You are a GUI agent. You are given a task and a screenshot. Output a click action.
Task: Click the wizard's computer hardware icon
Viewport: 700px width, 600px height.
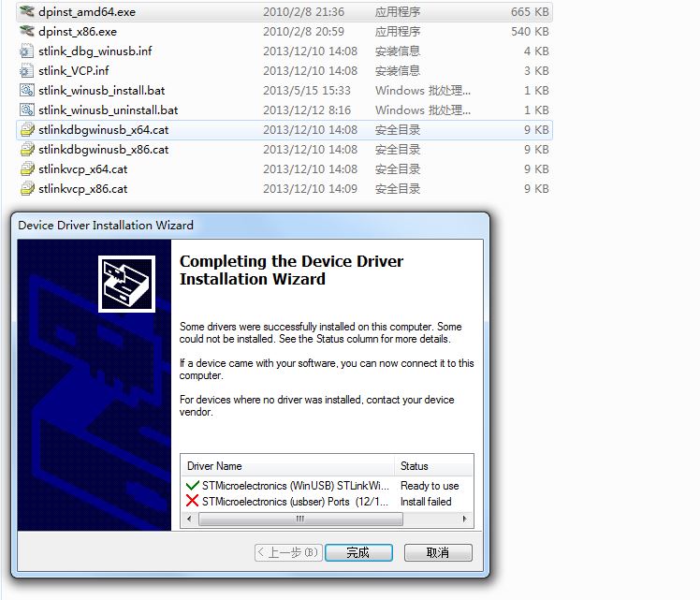point(126,284)
